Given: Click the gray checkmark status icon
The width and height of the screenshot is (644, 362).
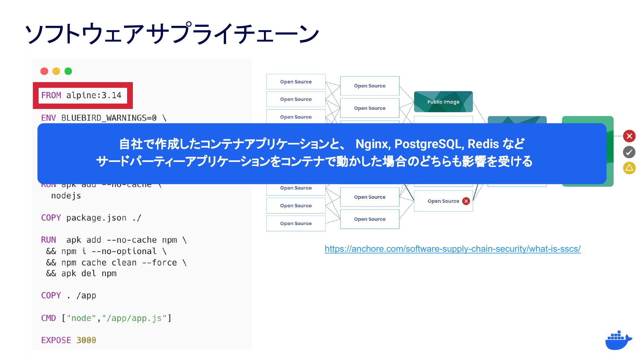Looking at the screenshot, I should coord(629,152).
